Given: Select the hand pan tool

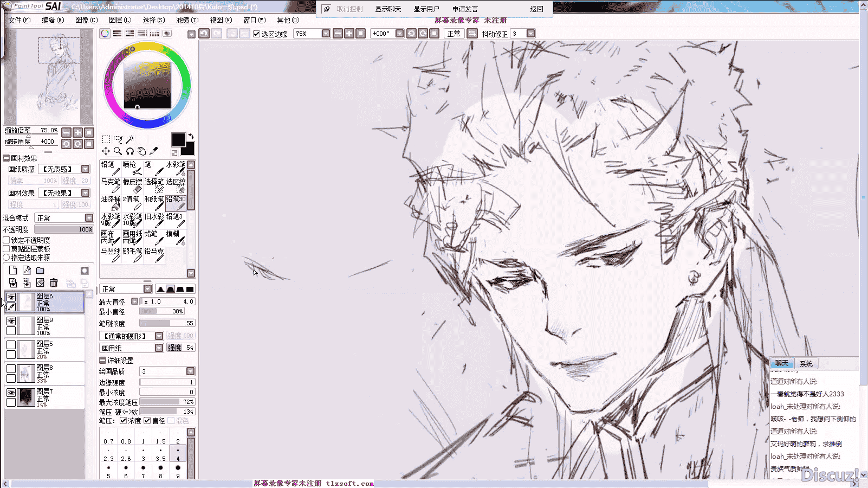Looking at the screenshot, I should coord(142,151).
